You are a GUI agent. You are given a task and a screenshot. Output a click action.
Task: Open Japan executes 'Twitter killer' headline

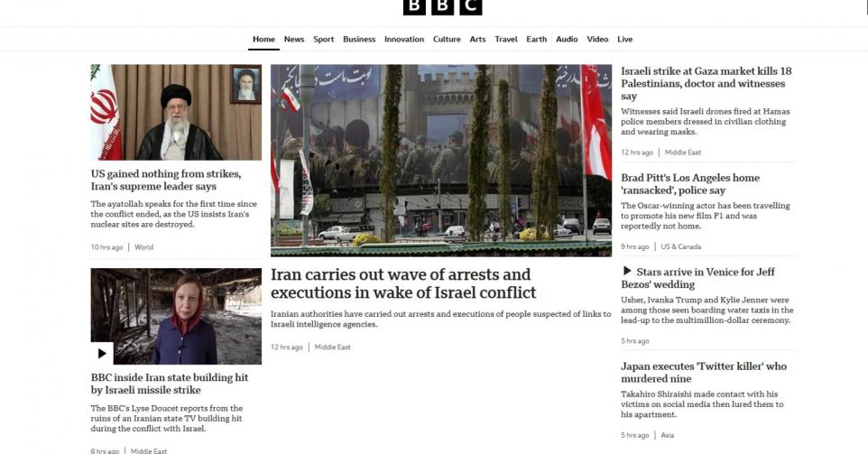(x=704, y=372)
